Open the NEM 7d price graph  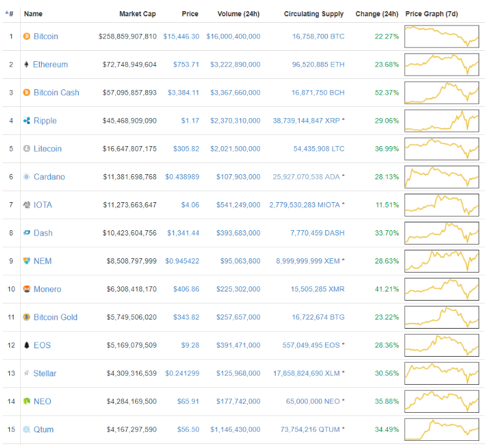coord(441,261)
